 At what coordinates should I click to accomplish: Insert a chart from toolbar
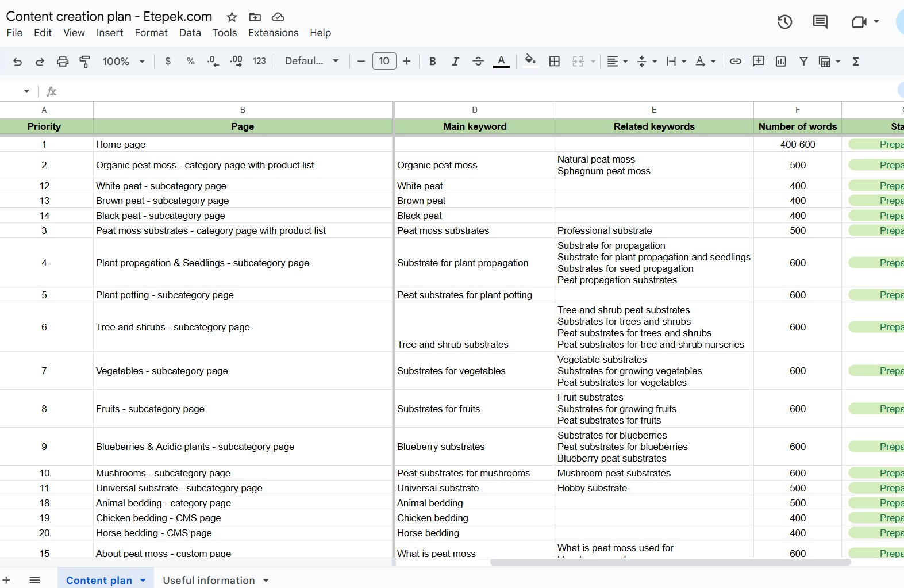point(780,62)
